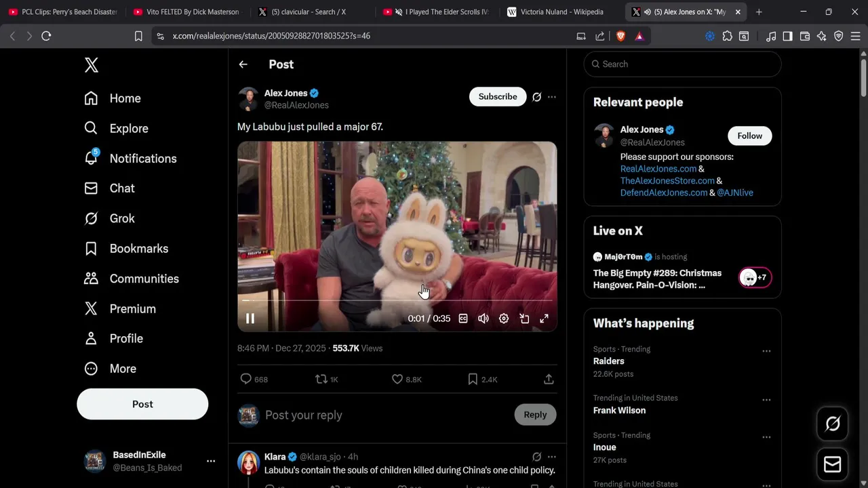Screen dimensions: 868x488
Task: Switch to Vito FELTED browser tab
Action: [186, 12]
